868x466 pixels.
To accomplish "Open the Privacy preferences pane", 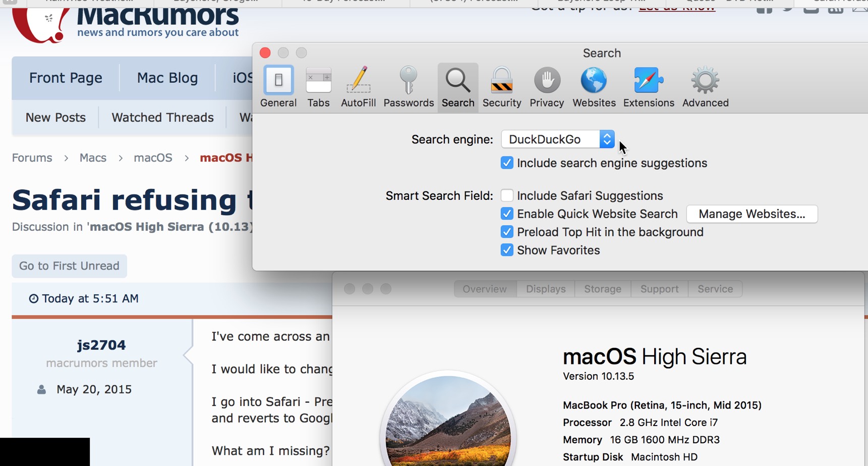I will pos(547,87).
